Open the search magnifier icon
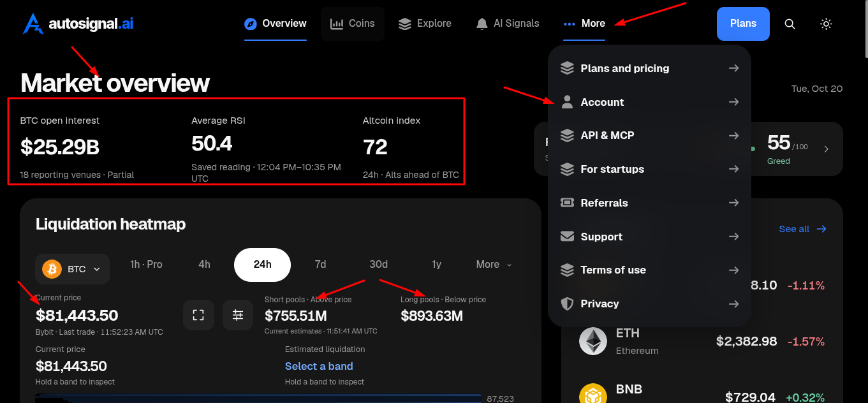868x403 pixels. click(790, 24)
